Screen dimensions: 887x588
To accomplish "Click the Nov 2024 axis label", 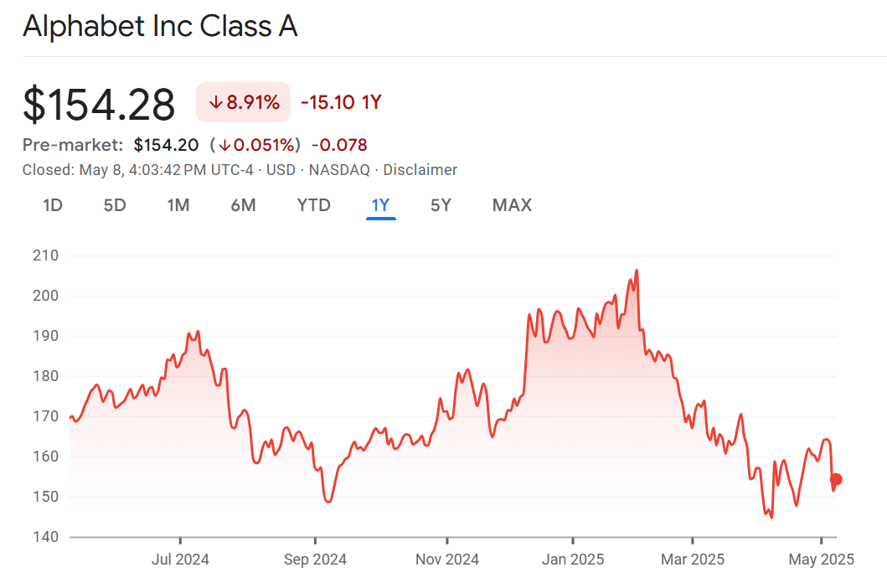I will (x=447, y=560).
